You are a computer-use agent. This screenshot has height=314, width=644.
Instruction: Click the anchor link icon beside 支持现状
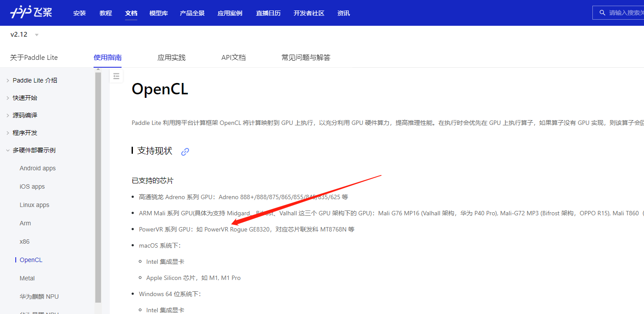(185, 152)
